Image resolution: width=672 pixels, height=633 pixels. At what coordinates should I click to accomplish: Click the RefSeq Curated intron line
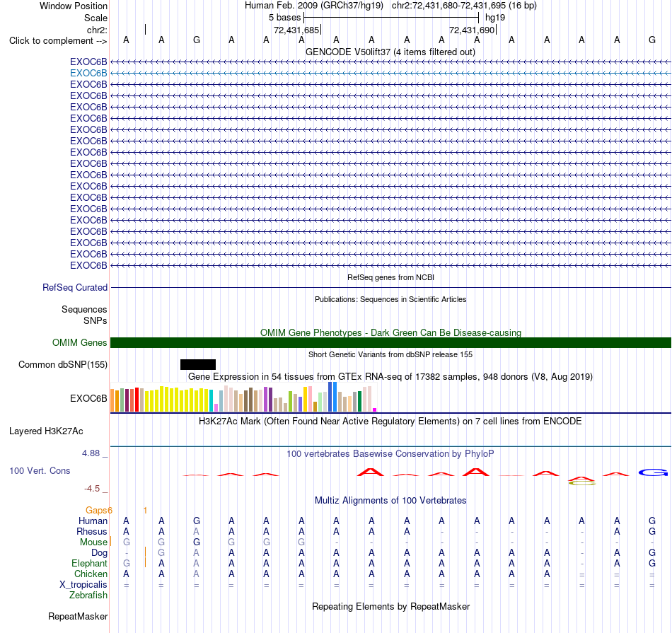pyautogui.click(x=390, y=287)
